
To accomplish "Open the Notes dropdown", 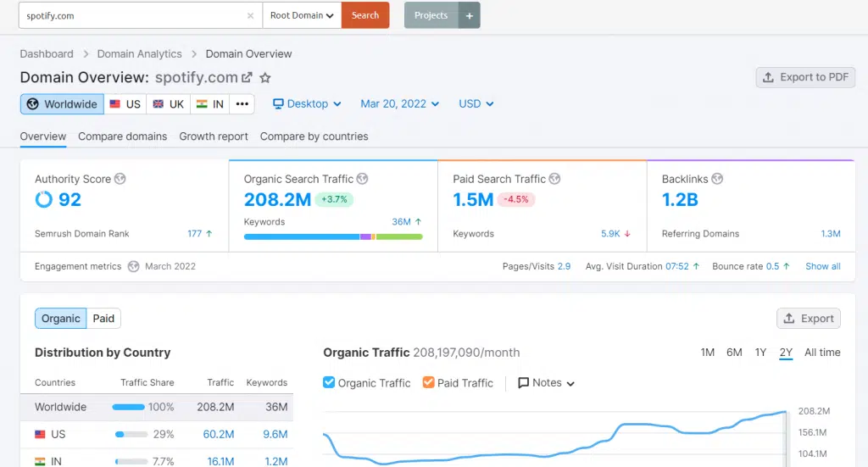I will point(547,383).
